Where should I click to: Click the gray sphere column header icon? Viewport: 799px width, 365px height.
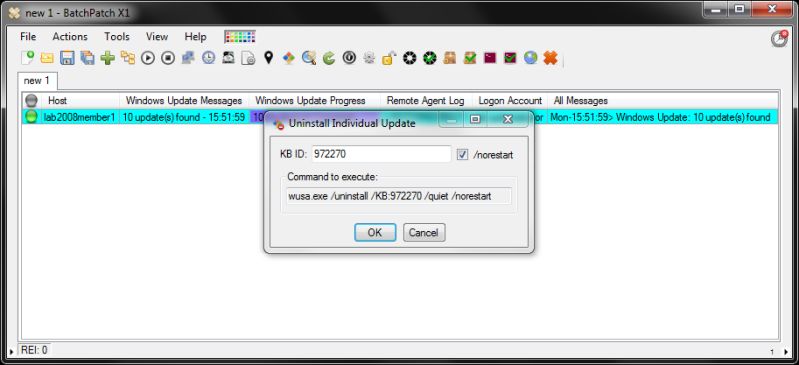click(x=32, y=101)
